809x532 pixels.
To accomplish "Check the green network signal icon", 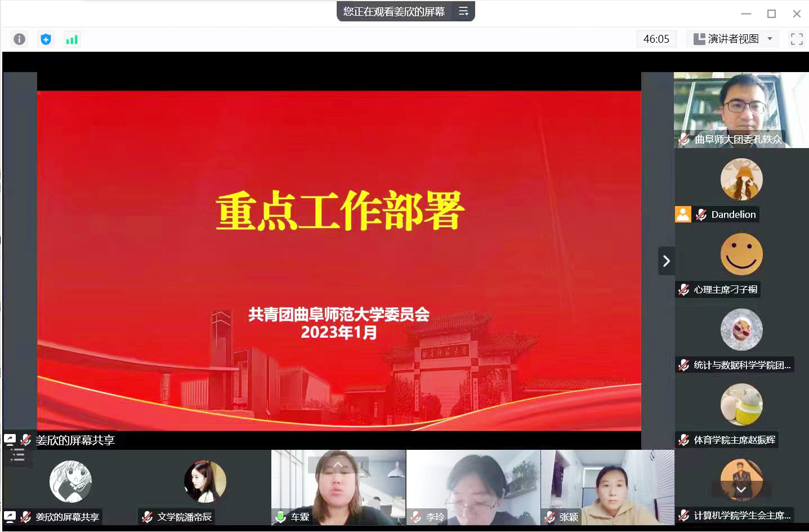I will click(x=71, y=39).
